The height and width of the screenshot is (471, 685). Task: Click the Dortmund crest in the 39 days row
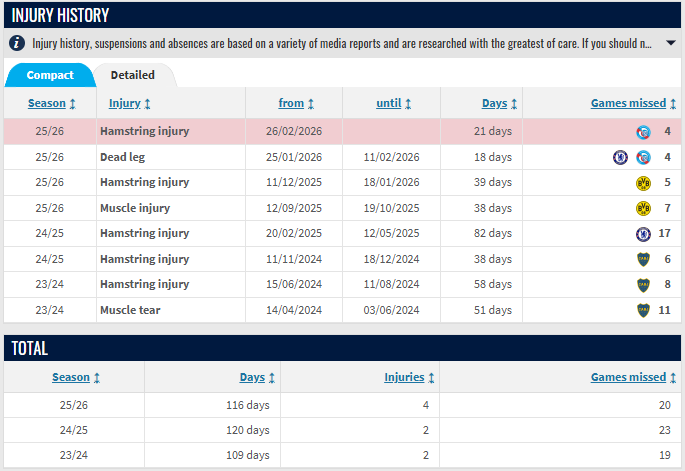click(643, 183)
